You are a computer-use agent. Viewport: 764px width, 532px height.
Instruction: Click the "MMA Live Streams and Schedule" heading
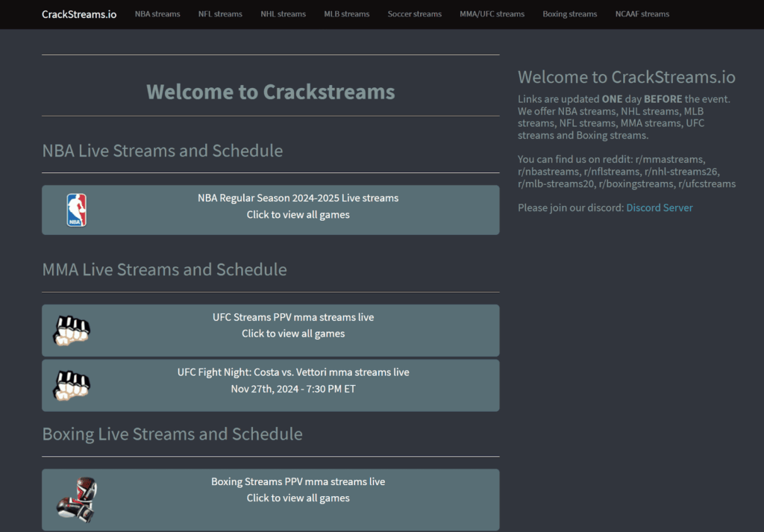point(164,269)
